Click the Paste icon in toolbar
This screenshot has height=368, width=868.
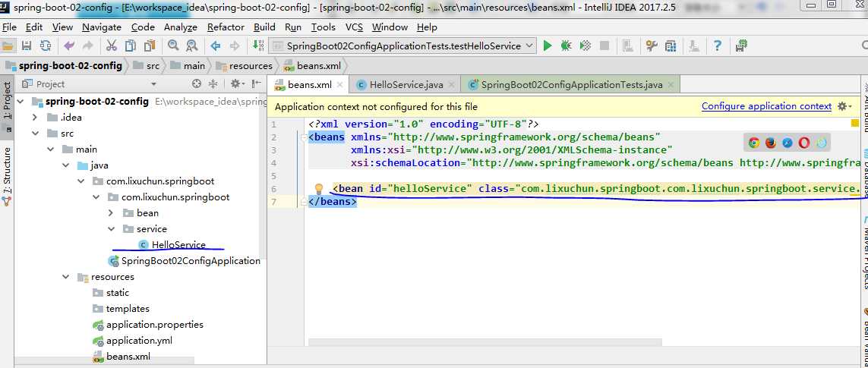point(150,46)
